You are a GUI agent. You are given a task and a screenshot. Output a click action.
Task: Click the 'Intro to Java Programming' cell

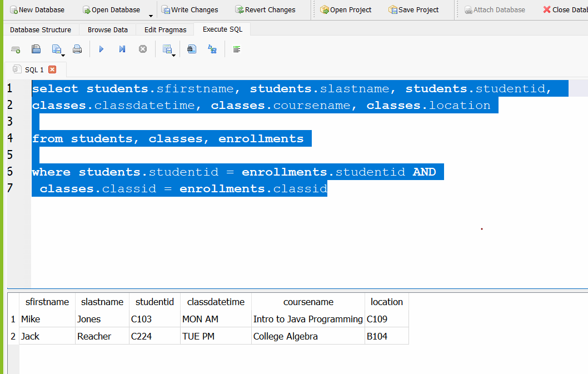point(308,319)
